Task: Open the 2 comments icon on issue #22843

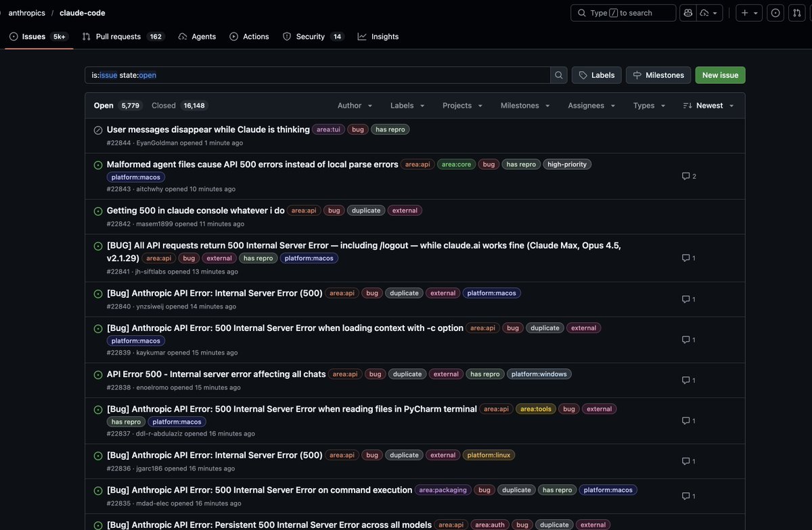Action: point(689,176)
